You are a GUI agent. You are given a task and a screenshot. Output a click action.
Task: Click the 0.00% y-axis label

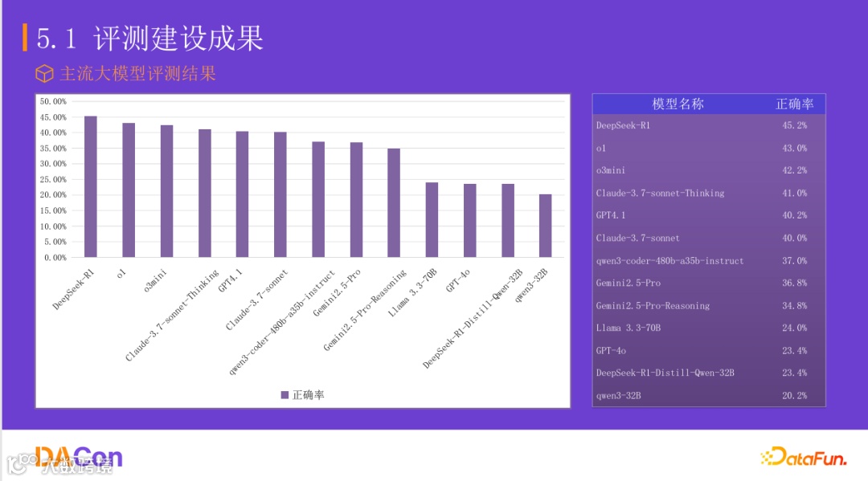point(55,258)
